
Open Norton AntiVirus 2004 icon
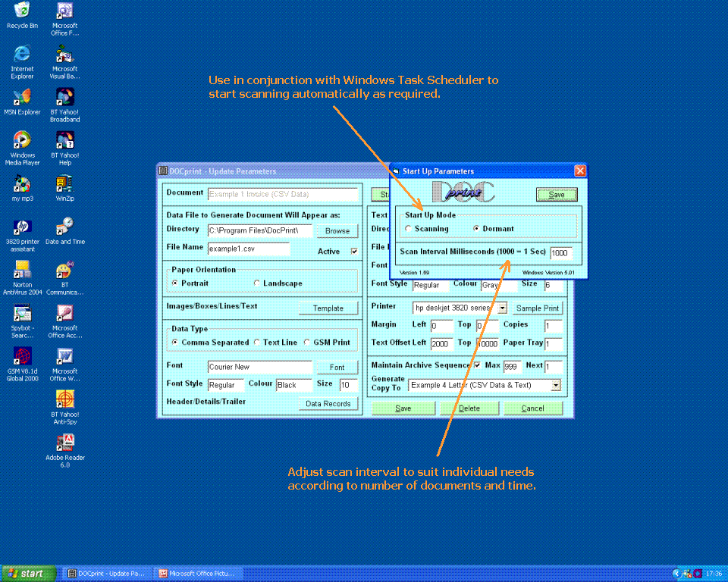(22, 271)
